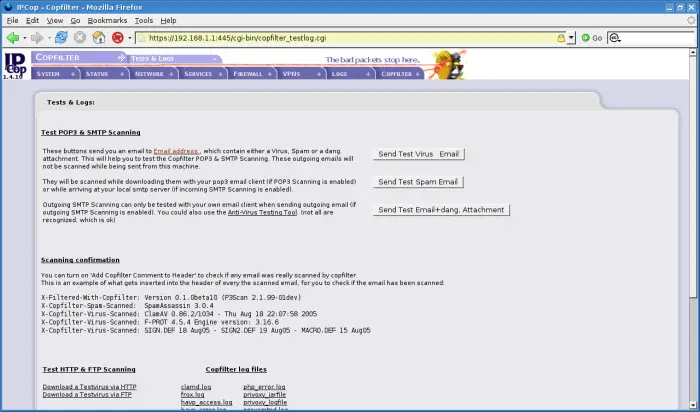Open dropdown next to red blocker icon
The height and width of the screenshot is (412, 700).
129,38
